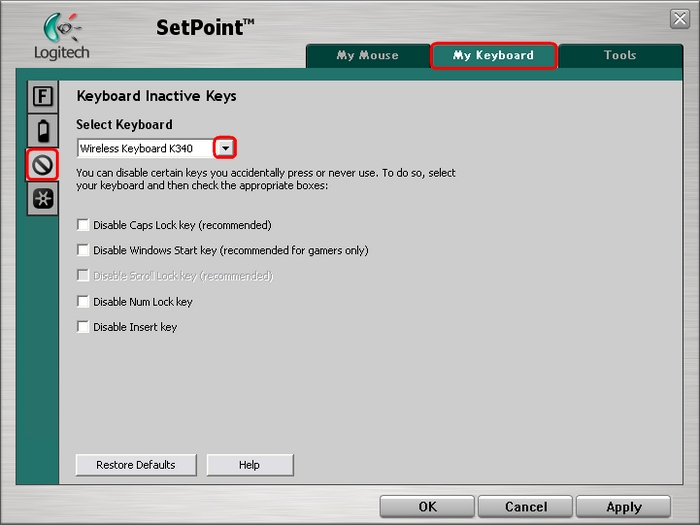Viewport: 700px width, 525px height.
Task: Open the Unifying star sidebar icon
Action: 43,198
